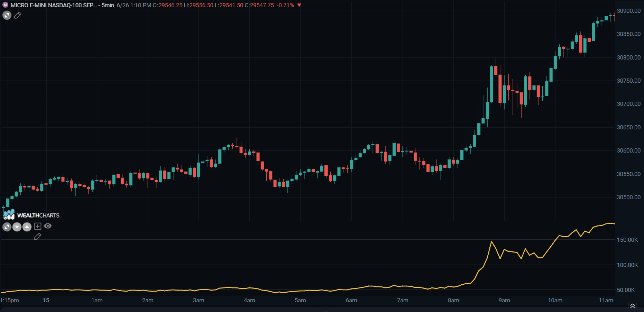Click the 30850.00 price axis label
Viewport: 644px width, 312px height.
629,34
